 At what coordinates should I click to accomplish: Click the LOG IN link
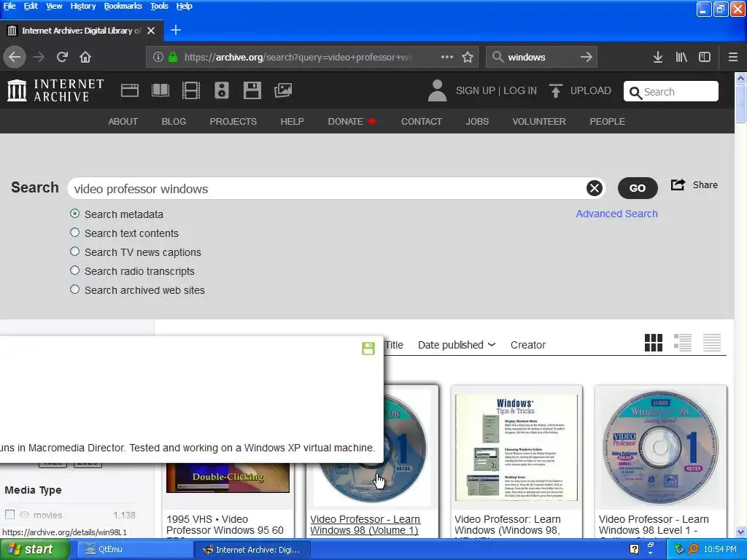[x=519, y=90]
